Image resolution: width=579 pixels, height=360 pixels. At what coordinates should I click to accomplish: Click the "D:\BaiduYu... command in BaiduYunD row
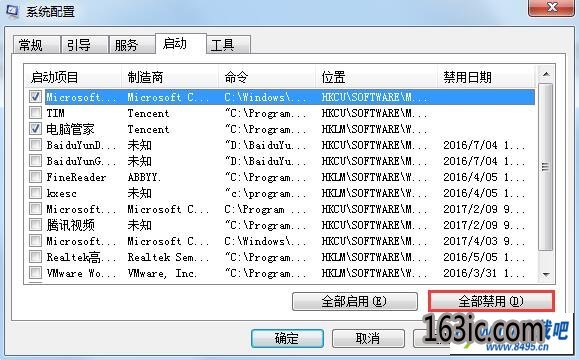click(x=265, y=145)
